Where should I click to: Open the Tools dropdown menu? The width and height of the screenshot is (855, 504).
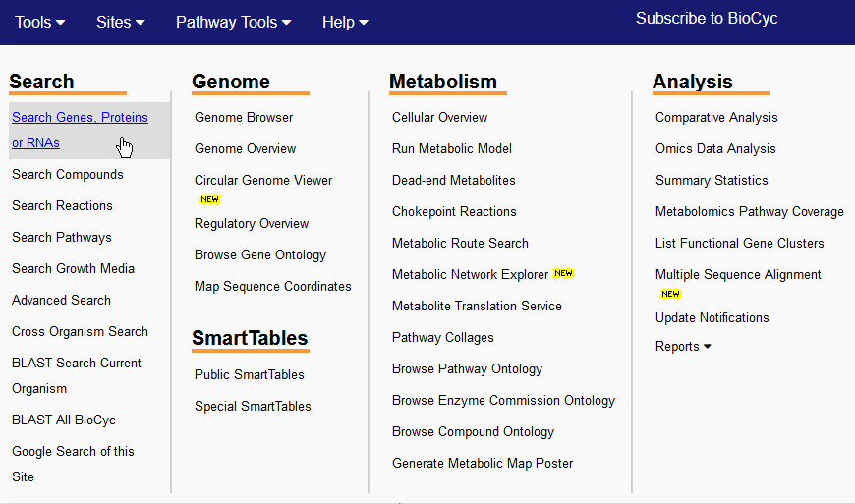coord(40,22)
